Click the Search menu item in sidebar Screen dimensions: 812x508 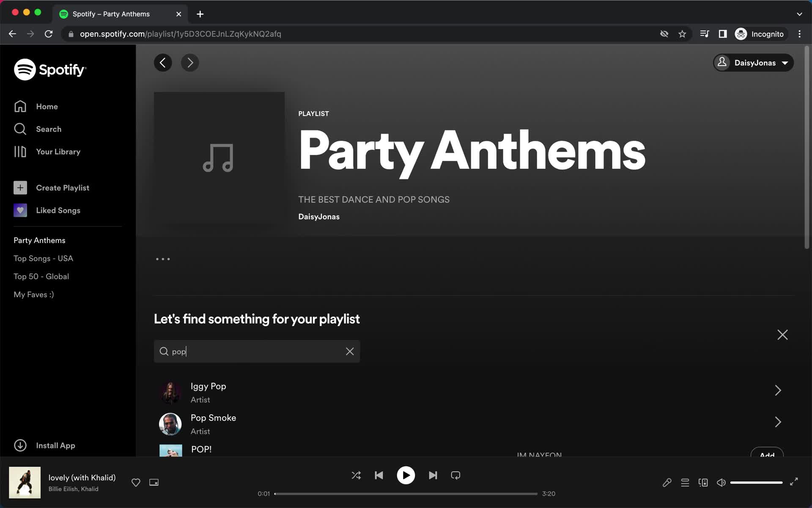[48, 129]
